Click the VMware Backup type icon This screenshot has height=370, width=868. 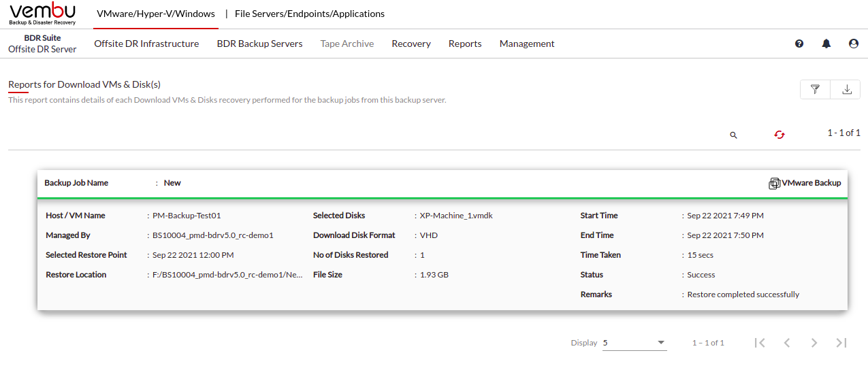[x=775, y=184]
